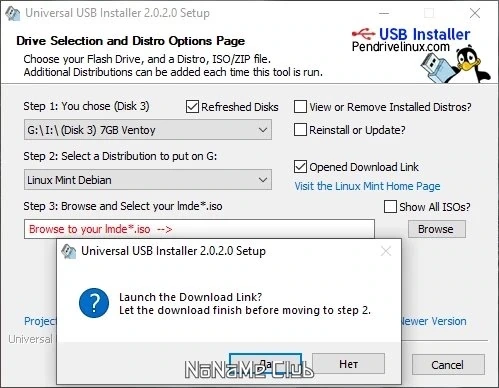
Task: Click the Pendrivelinux.com text in the header
Action: pyautogui.click(x=401, y=47)
